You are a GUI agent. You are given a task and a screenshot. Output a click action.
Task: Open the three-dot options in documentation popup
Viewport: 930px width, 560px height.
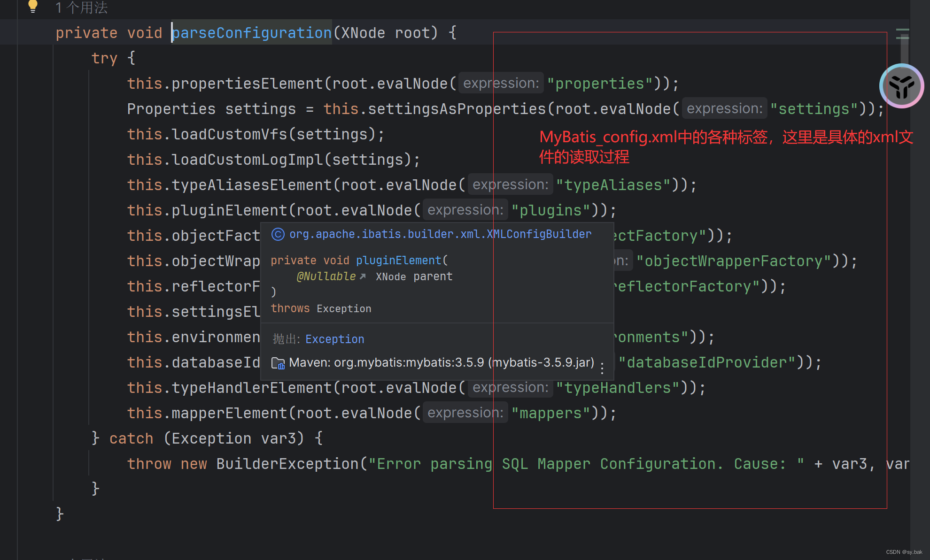[x=602, y=368]
